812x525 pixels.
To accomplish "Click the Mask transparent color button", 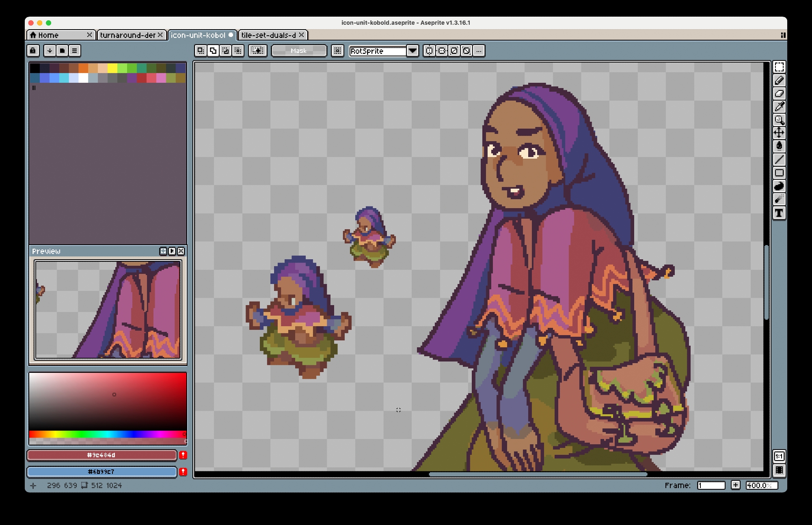I will pos(299,51).
